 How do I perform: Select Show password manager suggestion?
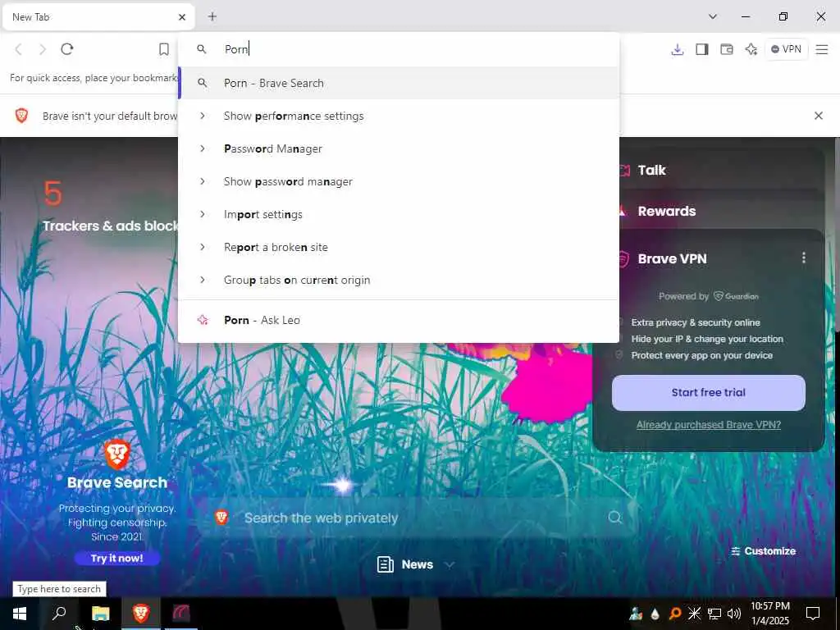(x=399, y=181)
